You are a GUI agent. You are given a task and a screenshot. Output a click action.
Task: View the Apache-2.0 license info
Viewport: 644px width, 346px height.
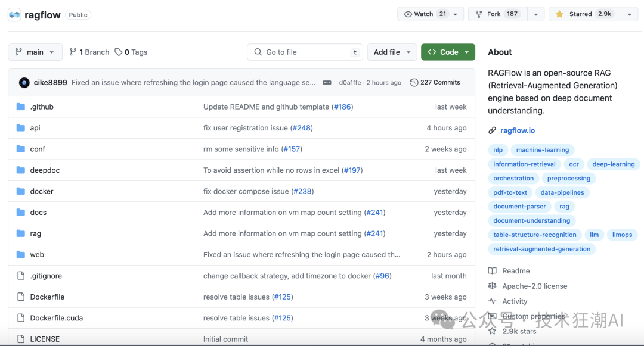click(534, 286)
